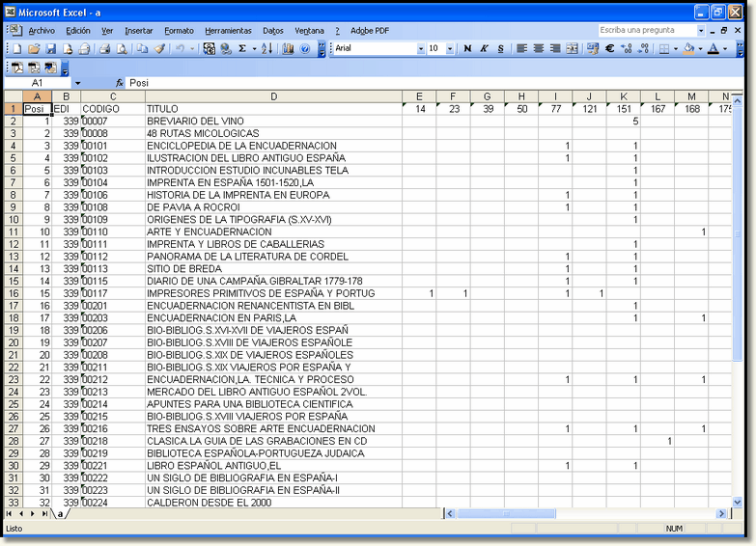Open the Chart Wizard icon
The width and height of the screenshot is (756, 546).
pyautogui.click(x=288, y=48)
